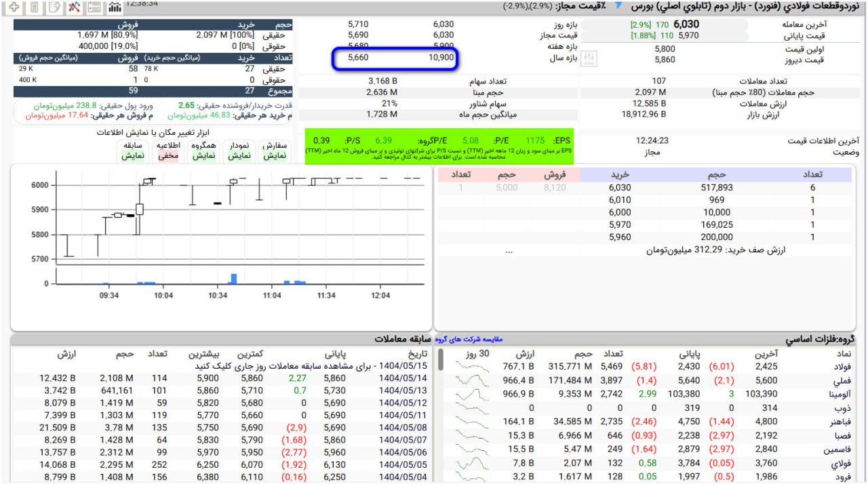Click the blue marker beside قیمت مجاز header
Image resolution: width=868 pixels, height=484 pixels.
pos(618,5)
